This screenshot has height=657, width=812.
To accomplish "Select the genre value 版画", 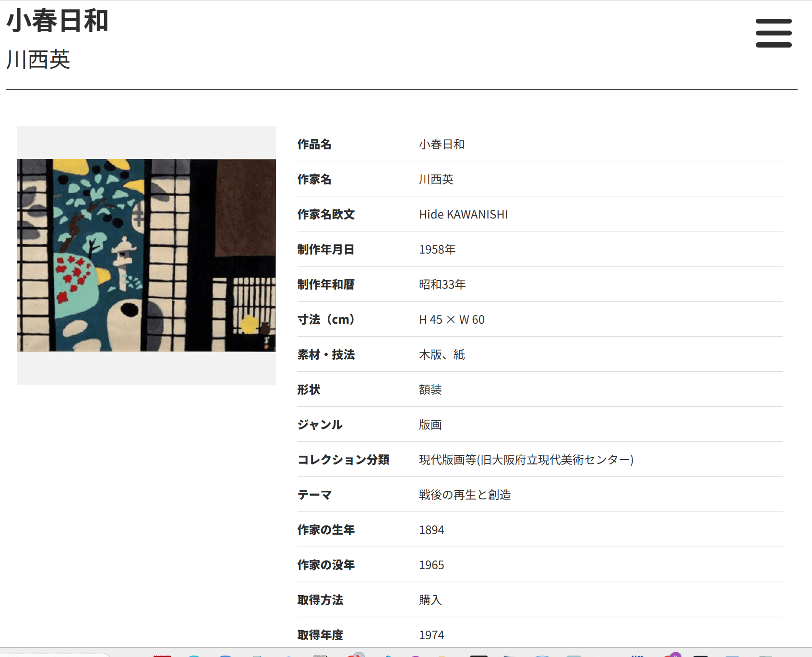I will point(430,425).
